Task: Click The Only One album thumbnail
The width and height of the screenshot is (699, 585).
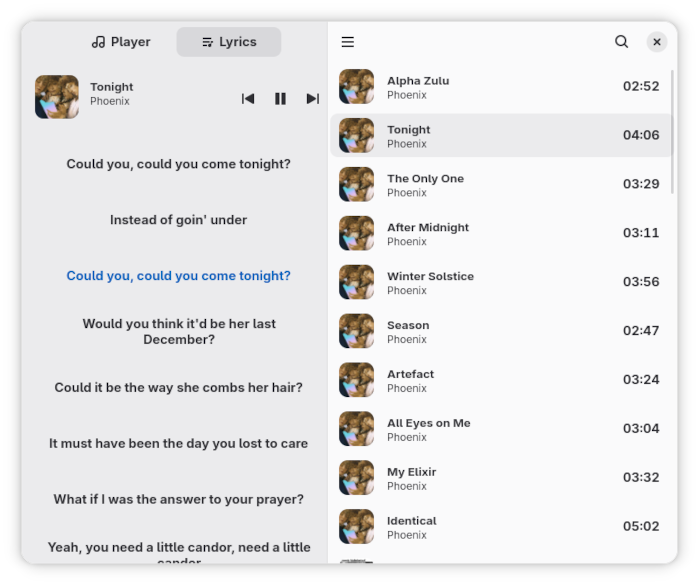Action: pyautogui.click(x=357, y=184)
